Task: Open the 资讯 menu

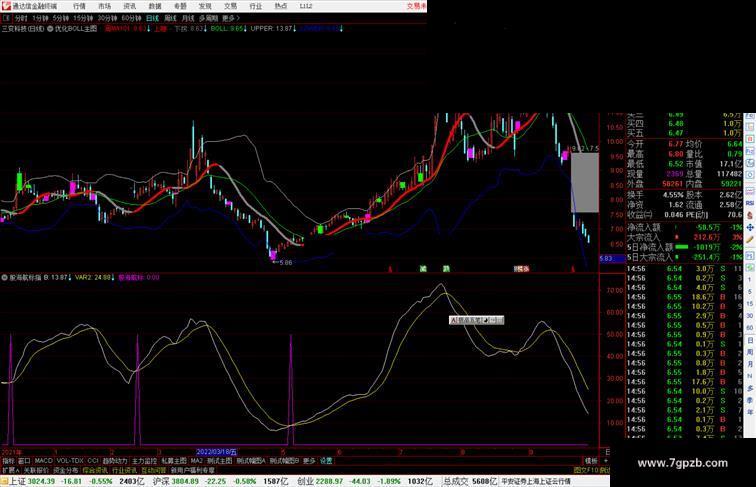Action: pos(130,6)
